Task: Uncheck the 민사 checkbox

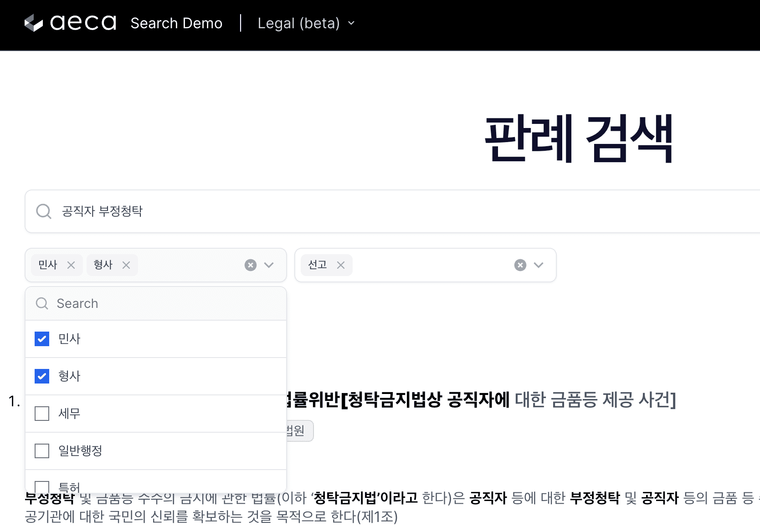Action: point(42,339)
